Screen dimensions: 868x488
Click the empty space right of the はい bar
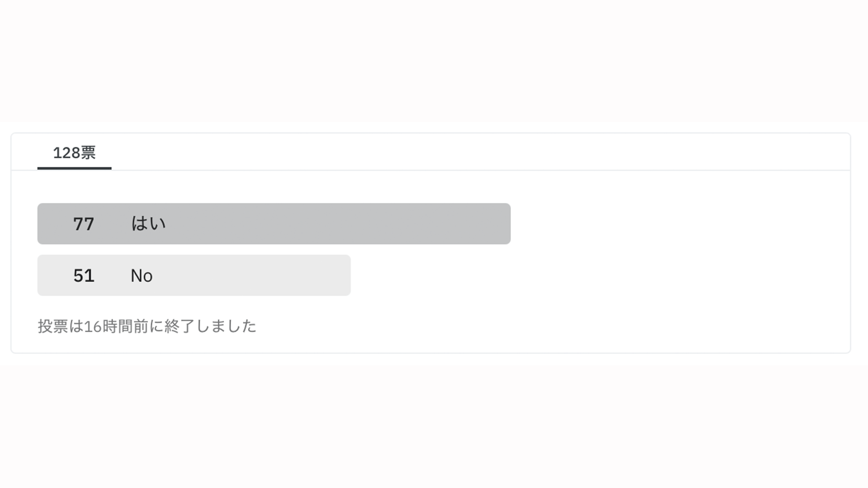(665, 224)
